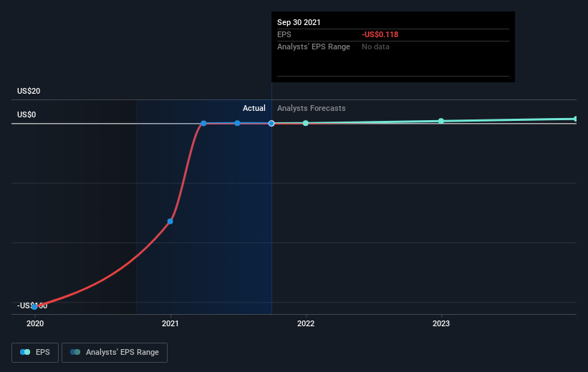The width and height of the screenshot is (588, 372).
Task: Click the Actual section label
Action: (254, 108)
